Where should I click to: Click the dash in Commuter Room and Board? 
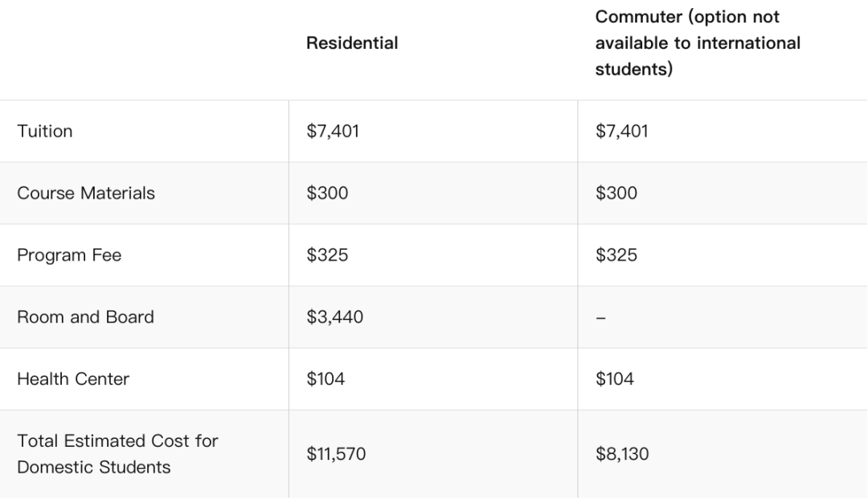(x=600, y=318)
